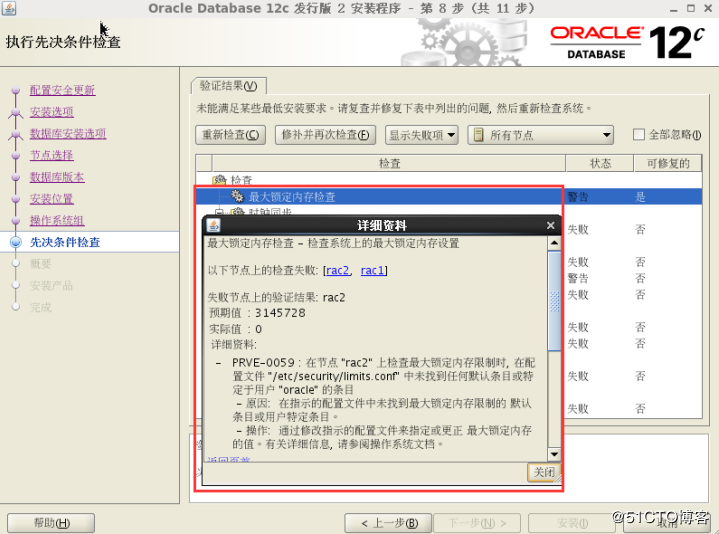Go to 安装选项 step

(51, 112)
